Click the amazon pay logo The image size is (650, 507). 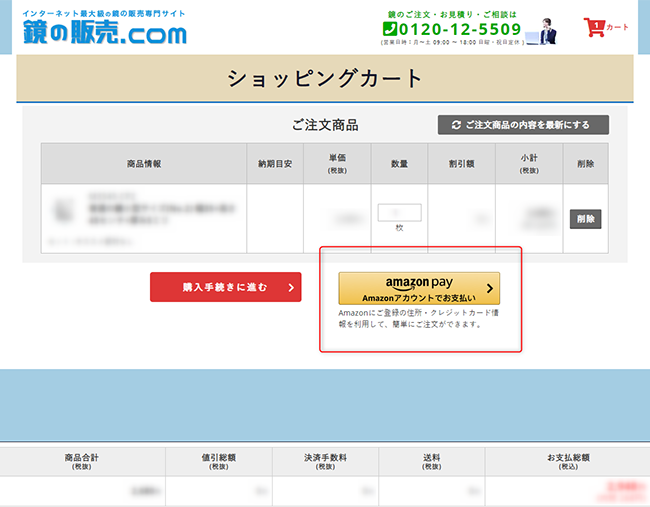tap(418, 283)
